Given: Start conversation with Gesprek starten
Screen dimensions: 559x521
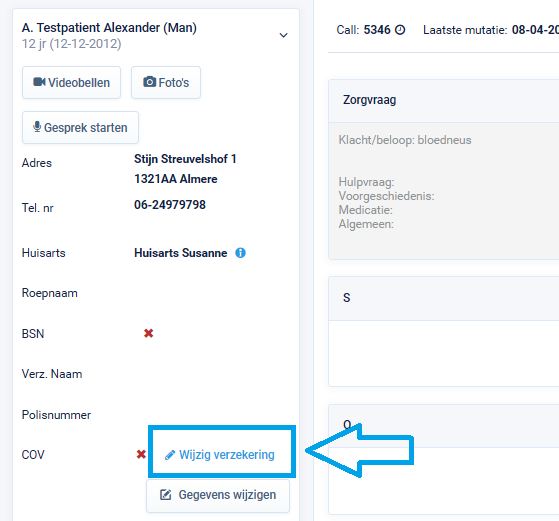Looking at the screenshot, I should point(80,127).
